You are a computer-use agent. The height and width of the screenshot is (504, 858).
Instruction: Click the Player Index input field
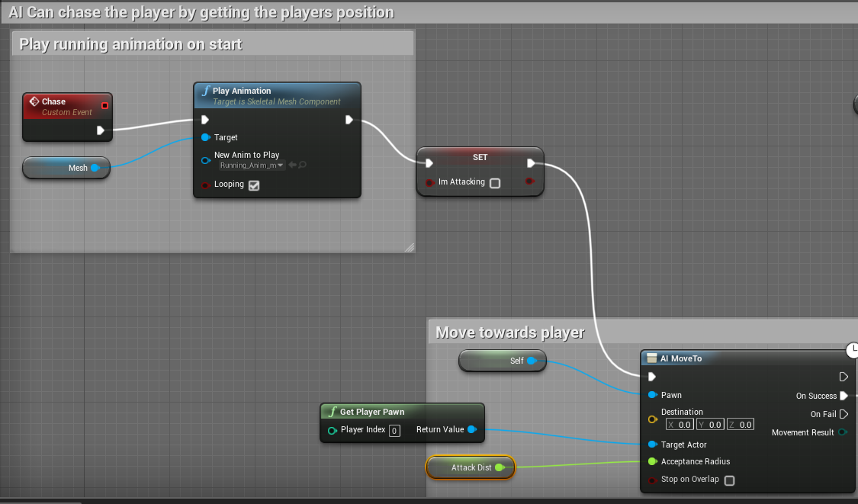394,431
